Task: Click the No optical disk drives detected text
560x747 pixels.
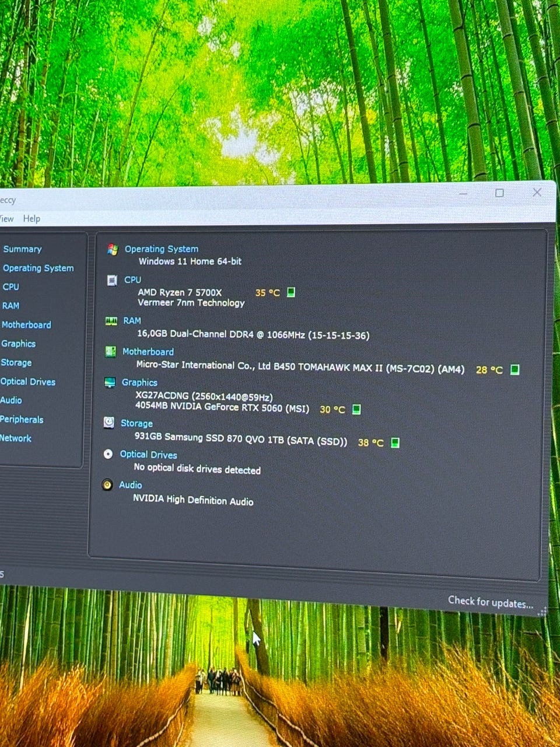Action: pyautogui.click(x=197, y=469)
